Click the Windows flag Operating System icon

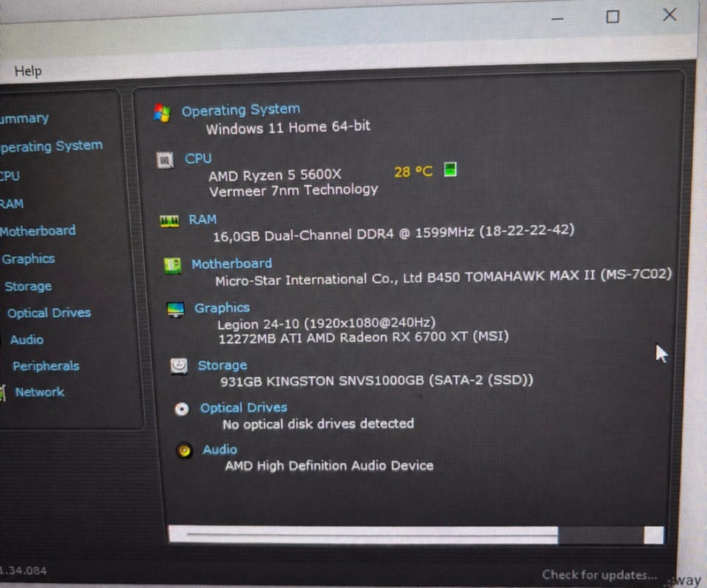[162, 113]
